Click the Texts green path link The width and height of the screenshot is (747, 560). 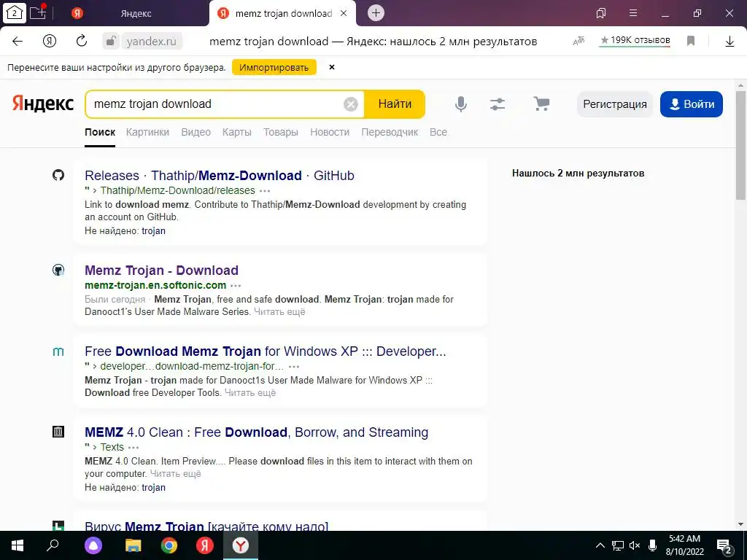pos(112,447)
